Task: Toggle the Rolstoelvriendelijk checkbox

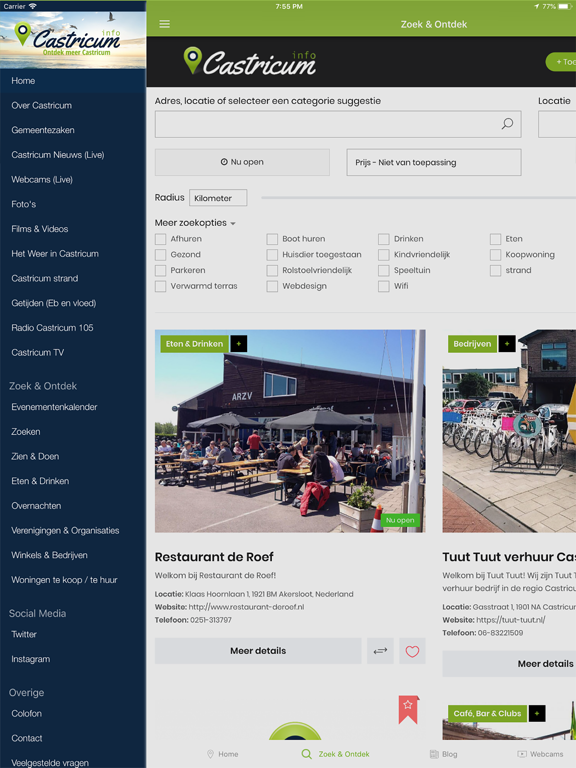Action: [272, 270]
